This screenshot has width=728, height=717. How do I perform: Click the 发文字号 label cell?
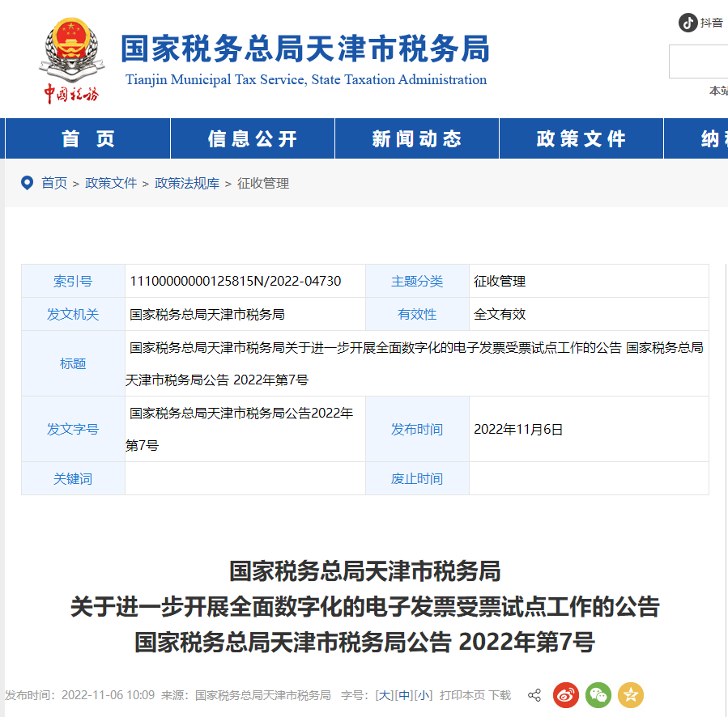pos(73,429)
